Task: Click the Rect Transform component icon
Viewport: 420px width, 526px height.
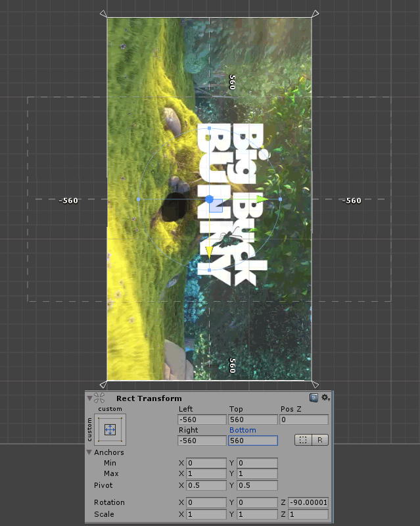Action: coord(99,398)
